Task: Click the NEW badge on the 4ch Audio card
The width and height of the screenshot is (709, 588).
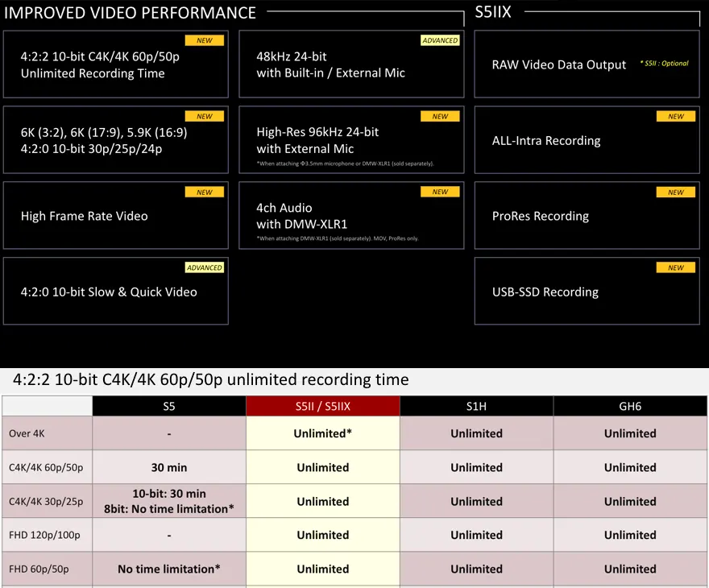Action: tap(440, 192)
